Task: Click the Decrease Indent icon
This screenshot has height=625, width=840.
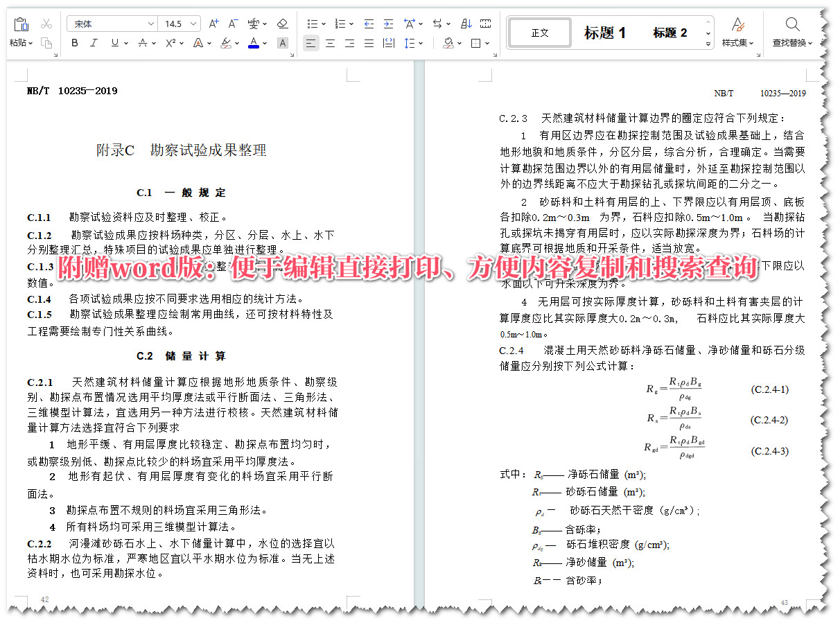Action: 369,23
